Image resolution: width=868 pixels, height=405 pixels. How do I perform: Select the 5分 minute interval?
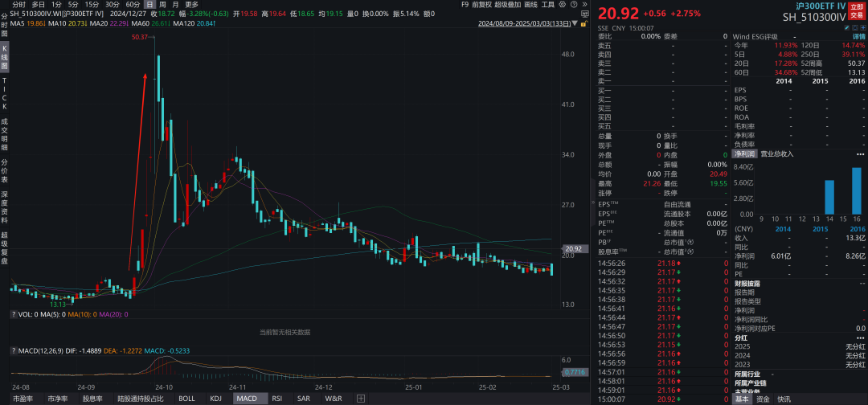[x=73, y=4]
